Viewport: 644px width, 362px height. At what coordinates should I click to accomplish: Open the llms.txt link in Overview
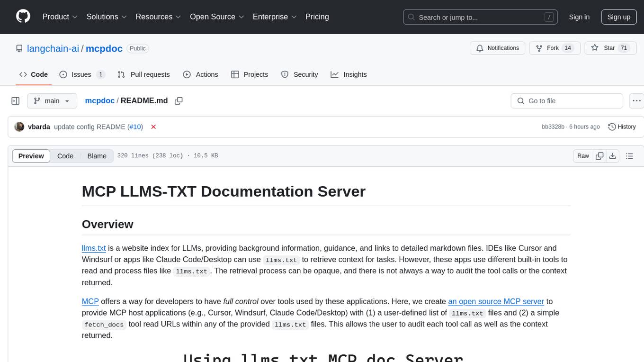point(94,248)
